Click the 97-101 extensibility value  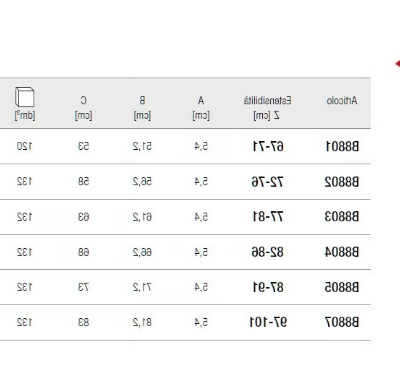coord(268,322)
